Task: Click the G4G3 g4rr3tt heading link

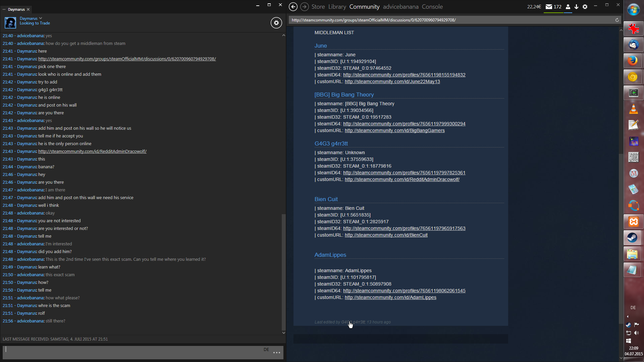Action: [x=331, y=143]
